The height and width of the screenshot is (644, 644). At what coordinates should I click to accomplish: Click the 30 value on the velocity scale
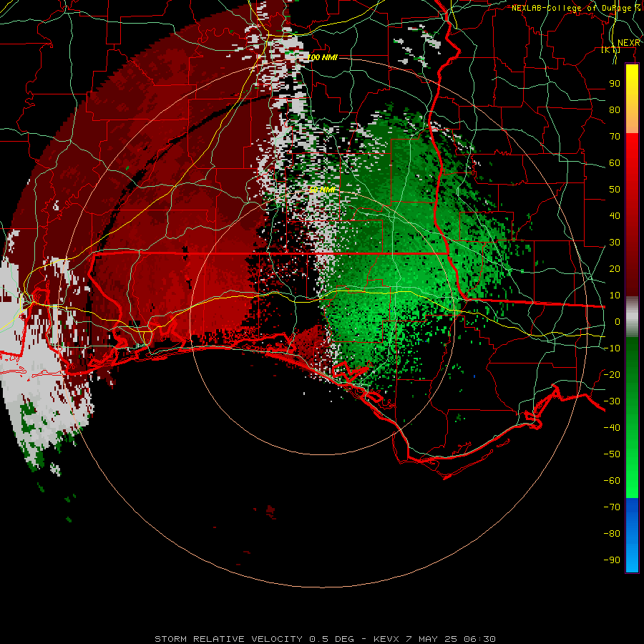pyautogui.click(x=615, y=243)
